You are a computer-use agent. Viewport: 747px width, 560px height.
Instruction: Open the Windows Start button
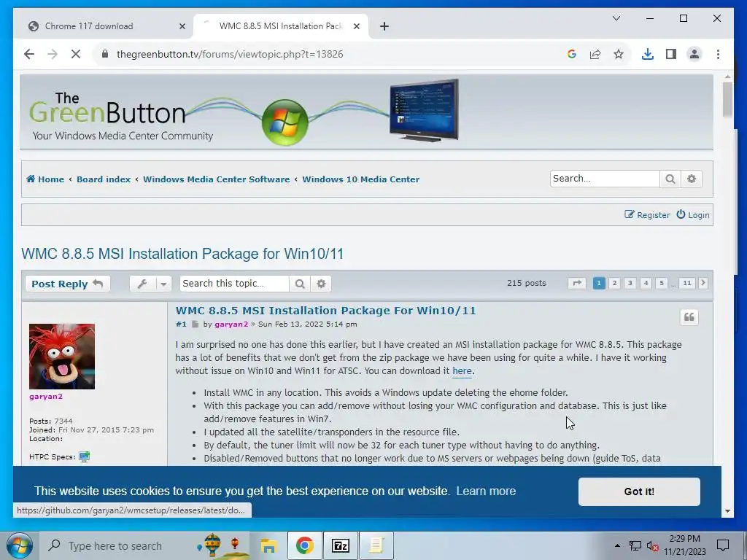point(18,545)
